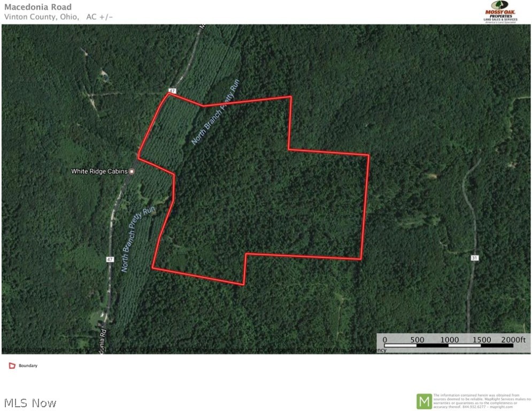Click the 1000 mark on scale bar
532x411 pixels.
[x=450, y=340]
